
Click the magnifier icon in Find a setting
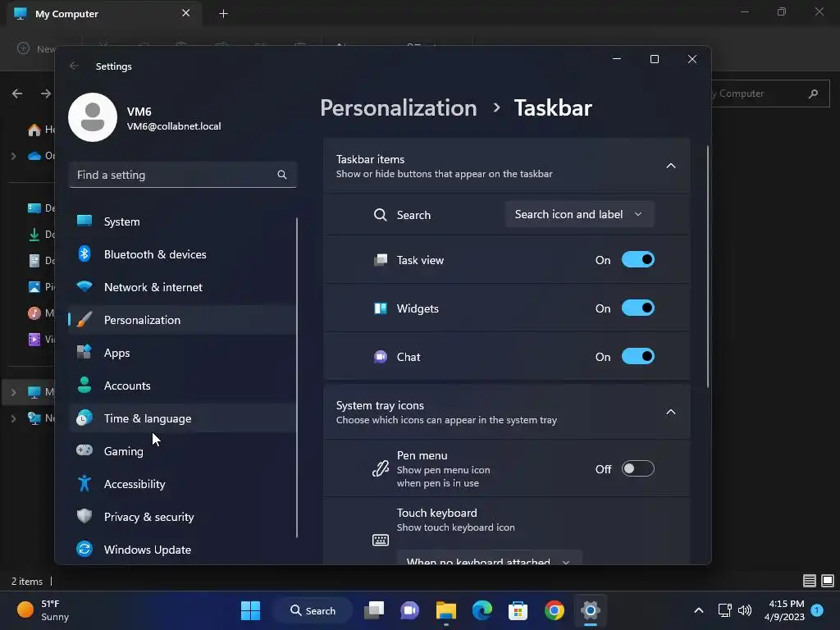[282, 175]
